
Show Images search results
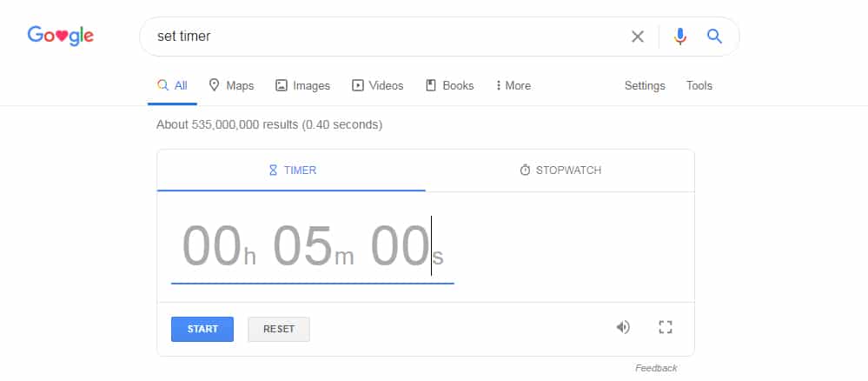[302, 85]
